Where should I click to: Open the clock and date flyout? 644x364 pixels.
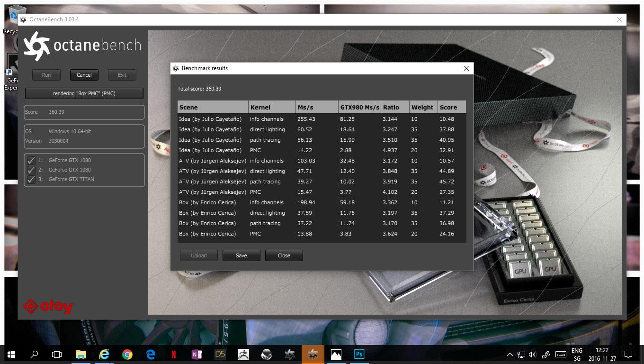[x=602, y=355]
